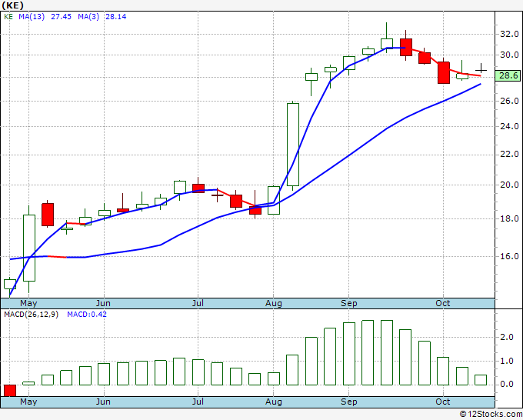
Task: Click the MACD:0.42 value readout
Action: (x=87, y=315)
